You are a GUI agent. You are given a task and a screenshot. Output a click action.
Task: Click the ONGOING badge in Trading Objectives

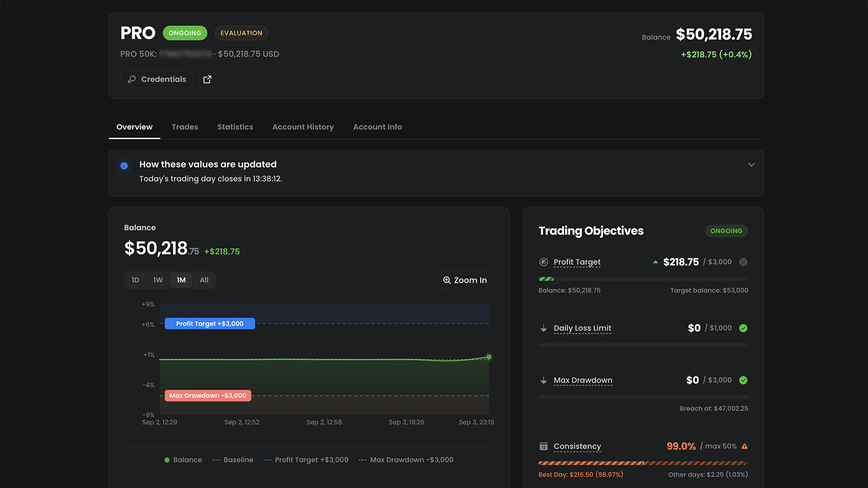726,231
